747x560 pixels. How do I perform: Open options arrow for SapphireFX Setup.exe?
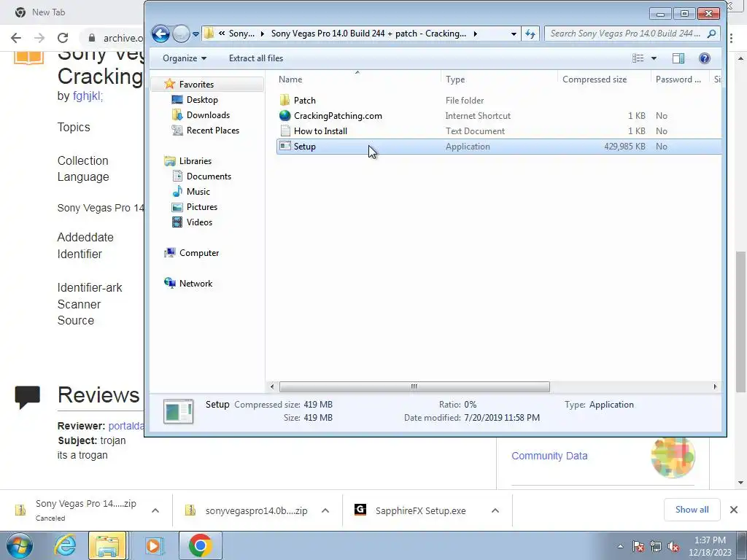(495, 510)
